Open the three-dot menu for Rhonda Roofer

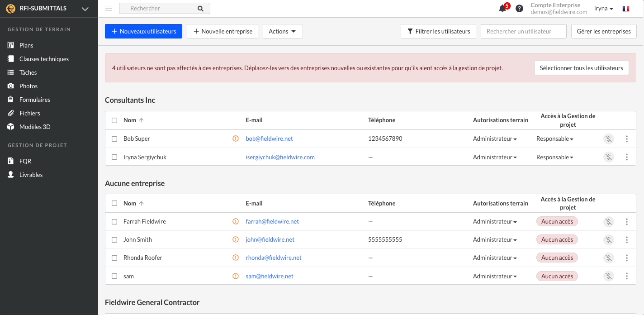[627, 258]
